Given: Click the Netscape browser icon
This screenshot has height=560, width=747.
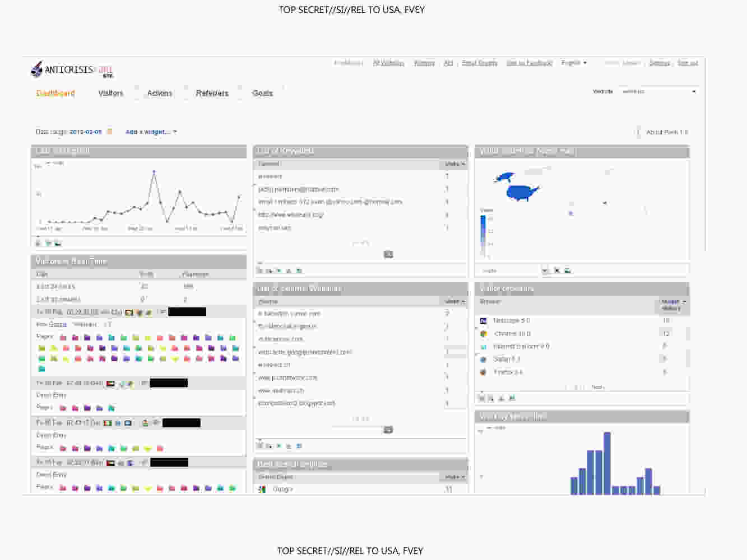Looking at the screenshot, I should pyautogui.click(x=484, y=321).
